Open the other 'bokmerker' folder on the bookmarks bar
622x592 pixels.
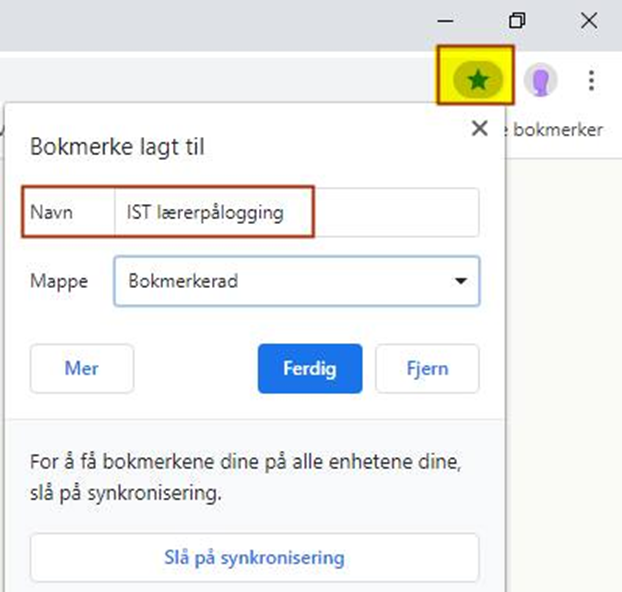(x=558, y=130)
